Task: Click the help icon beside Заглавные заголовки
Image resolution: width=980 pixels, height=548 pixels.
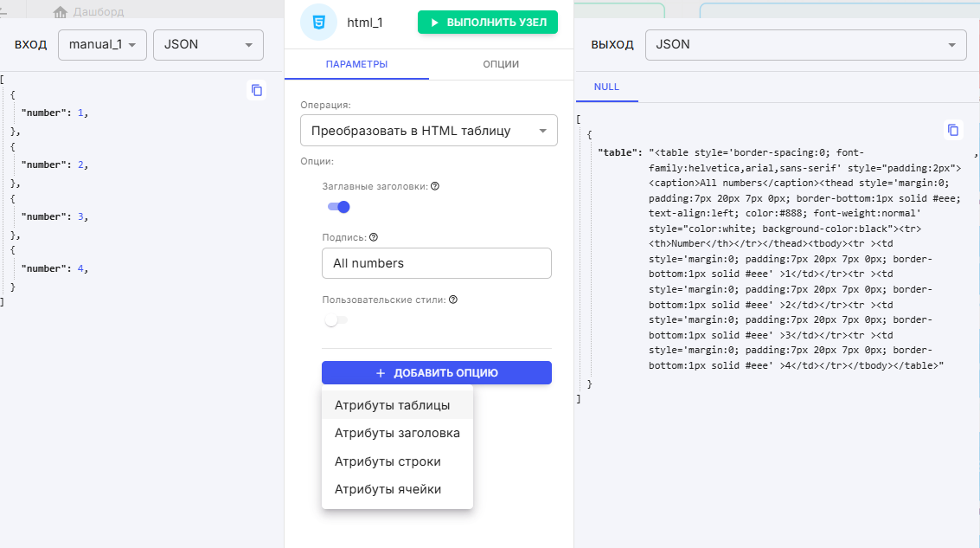Action: point(434,184)
